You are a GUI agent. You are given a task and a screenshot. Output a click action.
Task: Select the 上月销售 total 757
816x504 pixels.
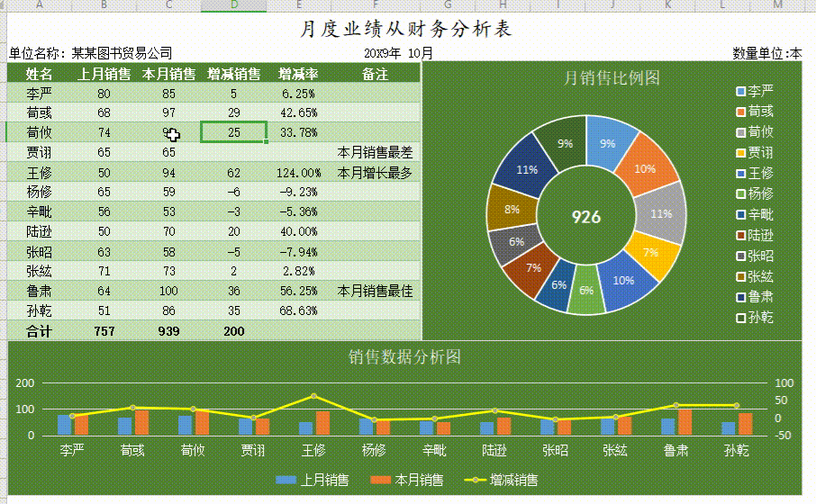pyautogui.click(x=104, y=331)
